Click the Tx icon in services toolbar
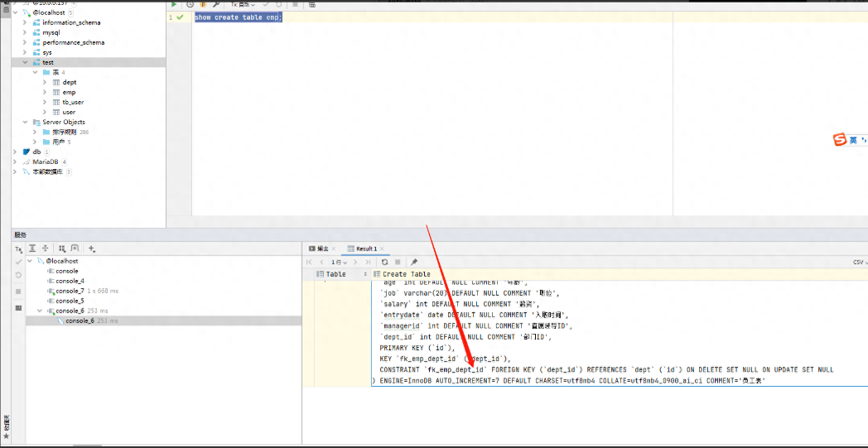Screen dimensions: 868x448 18,249
